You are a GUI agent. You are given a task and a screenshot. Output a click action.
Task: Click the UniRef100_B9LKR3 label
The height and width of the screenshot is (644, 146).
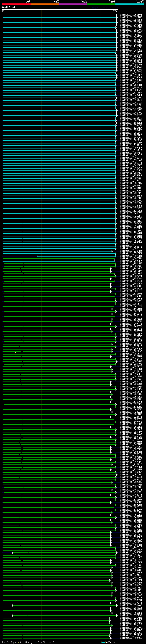131,273
